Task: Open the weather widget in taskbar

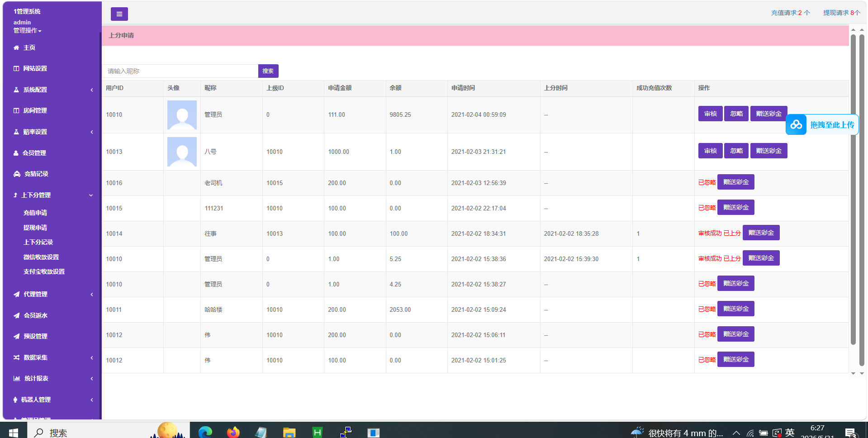Action: [x=677, y=433]
